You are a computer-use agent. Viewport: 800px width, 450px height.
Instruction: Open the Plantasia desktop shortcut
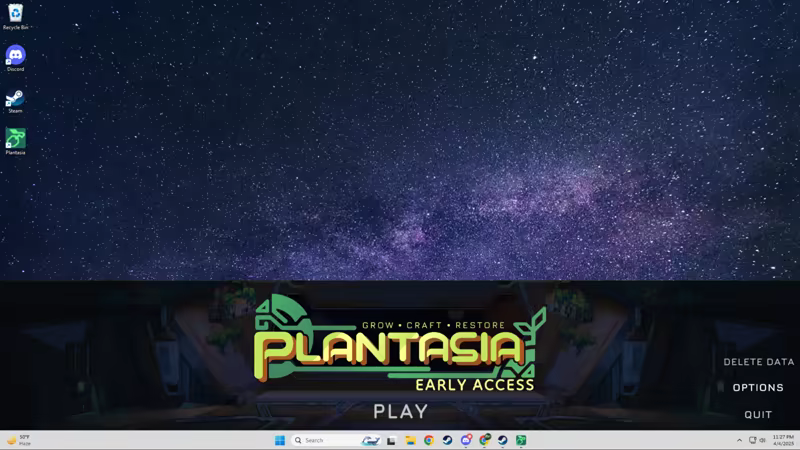(15, 140)
